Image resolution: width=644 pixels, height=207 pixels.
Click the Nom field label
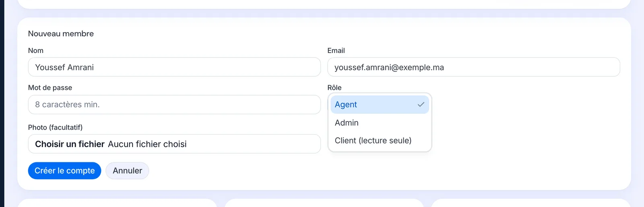pyautogui.click(x=36, y=51)
